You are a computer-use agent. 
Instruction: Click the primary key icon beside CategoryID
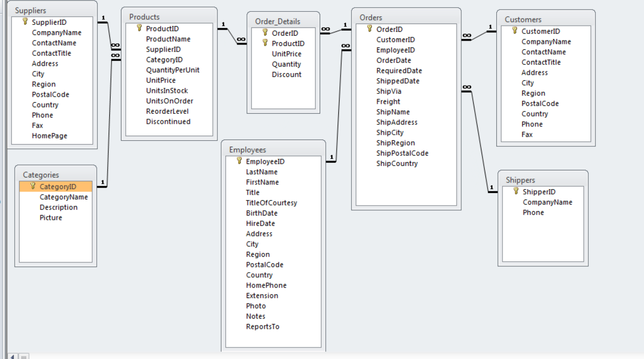coord(33,186)
